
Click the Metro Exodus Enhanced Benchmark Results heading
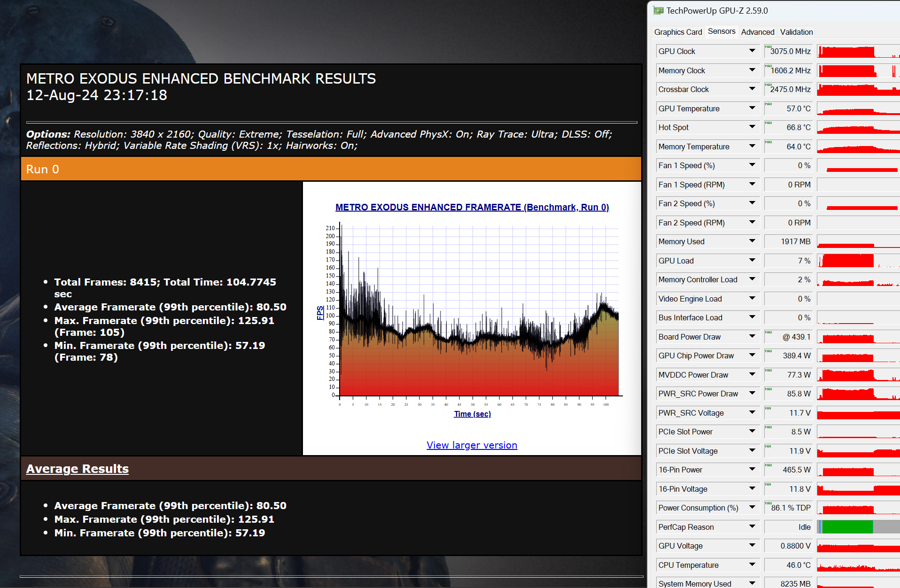[x=201, y=78]
